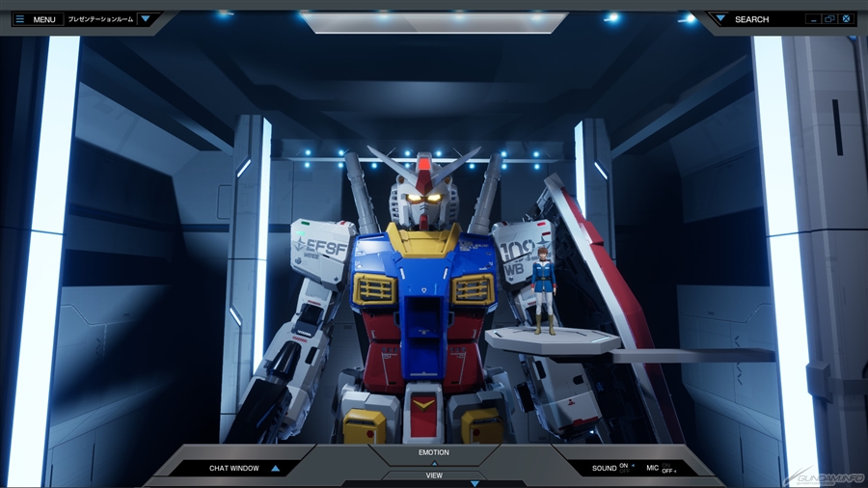Switch SOUND to OFF
The height and width of the screenshot is (488, 868).
[624, 472]
